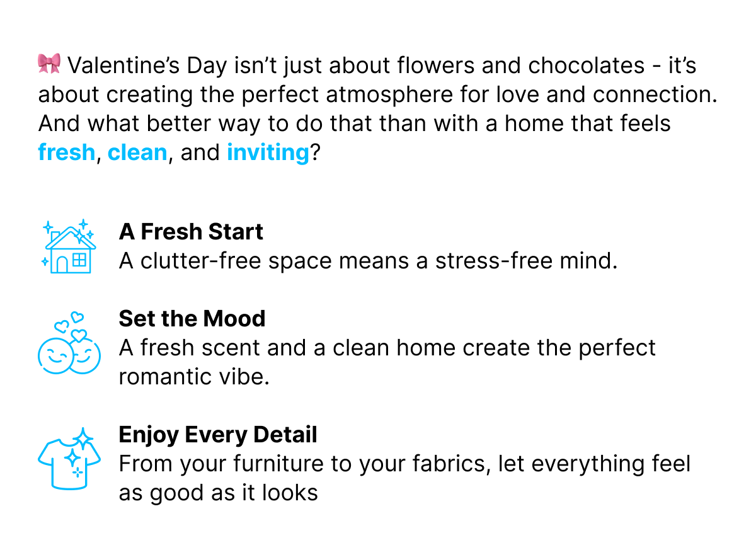This screenshot has height=557, width=756.
Task: Click the sparkling t-shirt icon
Action: (69, 459)
